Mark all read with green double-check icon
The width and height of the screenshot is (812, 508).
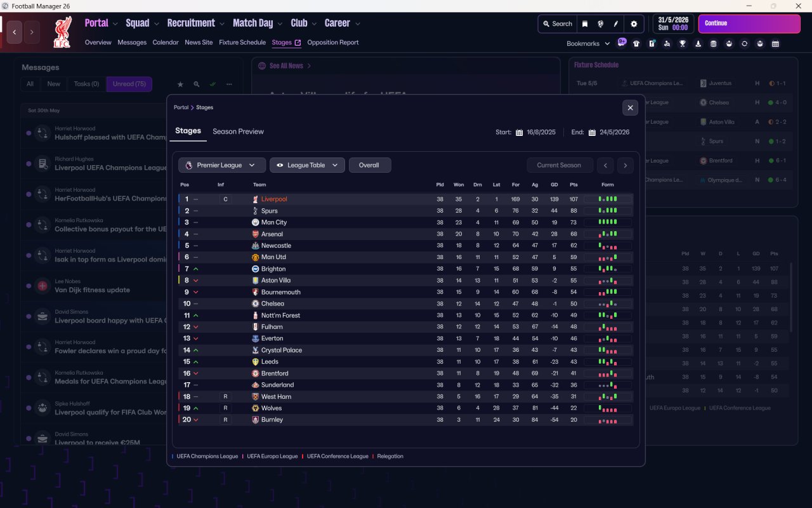(213, 84)
